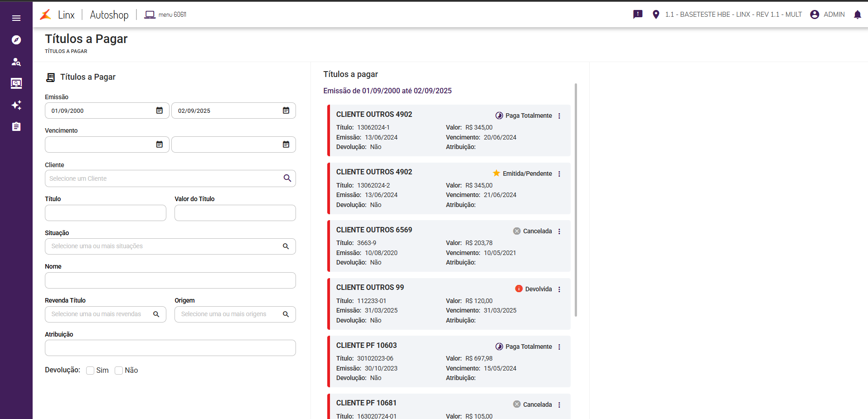Click the ADMIN username label

(x=834, y=14)
